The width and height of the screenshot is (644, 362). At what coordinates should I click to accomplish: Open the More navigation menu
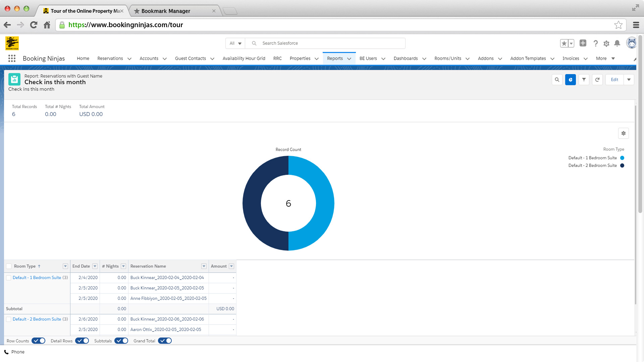605,58
